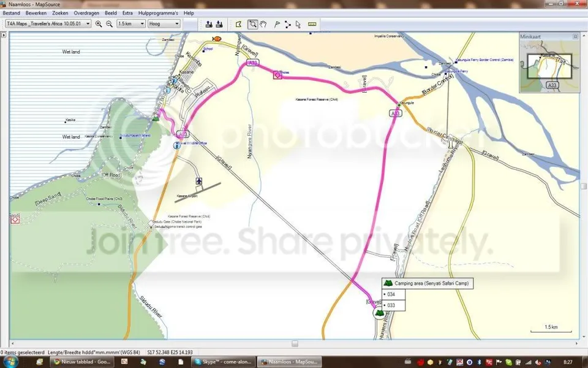Screen dimensions: 588x368
Task: Click the send to device toolbar icon
Action: tap(209, 24)
